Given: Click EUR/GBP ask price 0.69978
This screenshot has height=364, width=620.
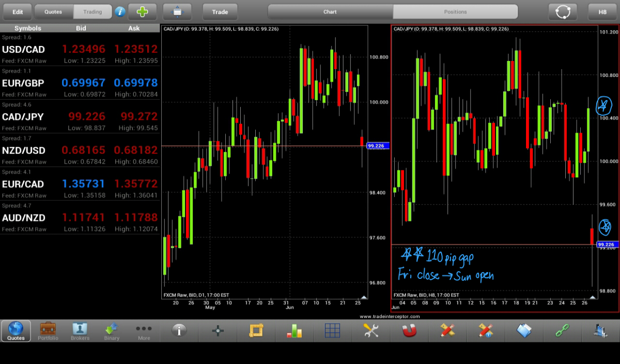Looking at the screenshot, I should 136,83.
